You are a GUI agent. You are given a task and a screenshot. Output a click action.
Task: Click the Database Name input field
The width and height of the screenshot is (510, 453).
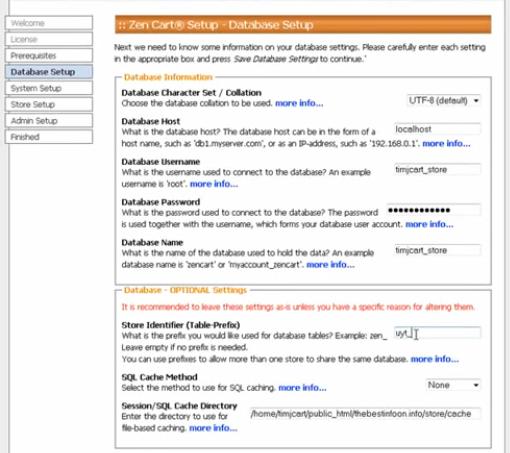tap(437, 250)
